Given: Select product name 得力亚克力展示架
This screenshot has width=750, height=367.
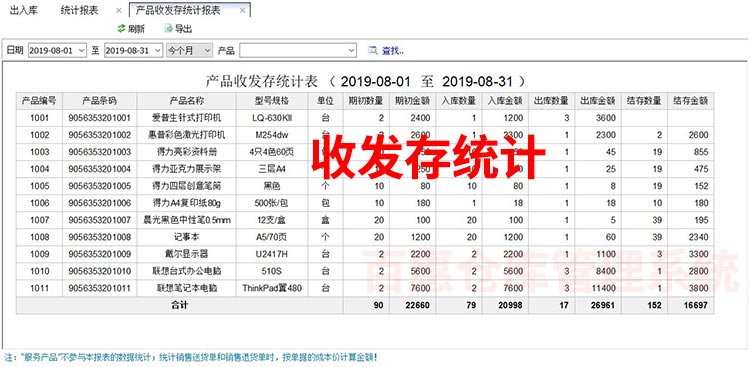Looking at the screenshot, I should [187, 169].
